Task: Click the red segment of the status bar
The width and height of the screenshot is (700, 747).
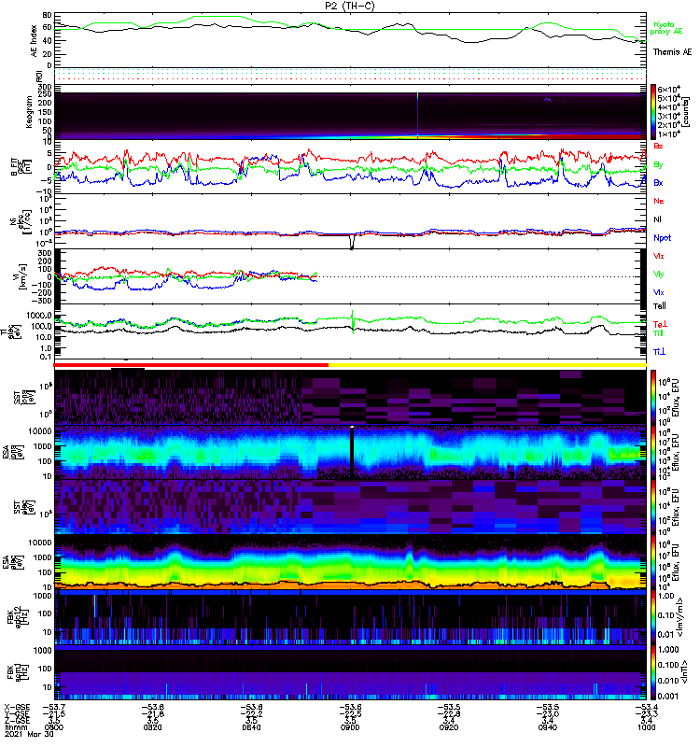Action: 191,365
